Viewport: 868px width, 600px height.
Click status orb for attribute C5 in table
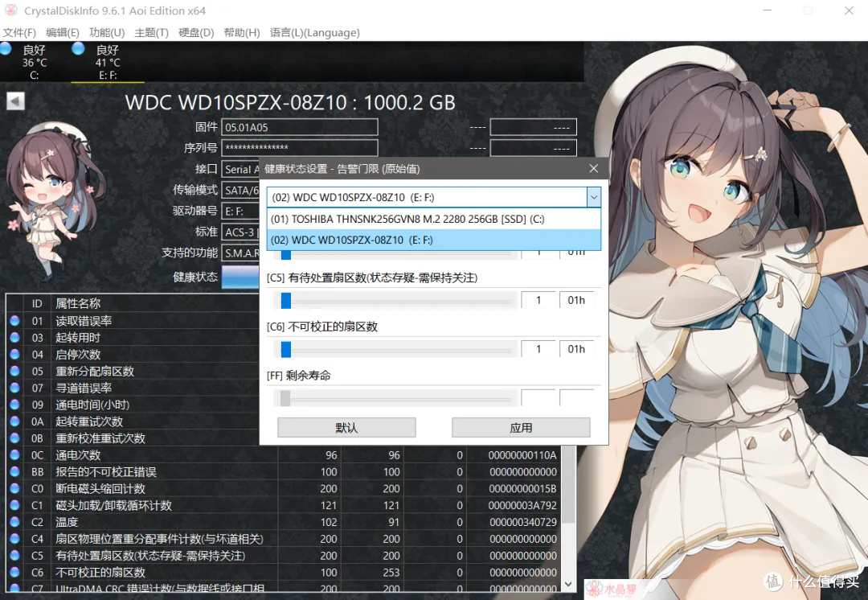15,555
